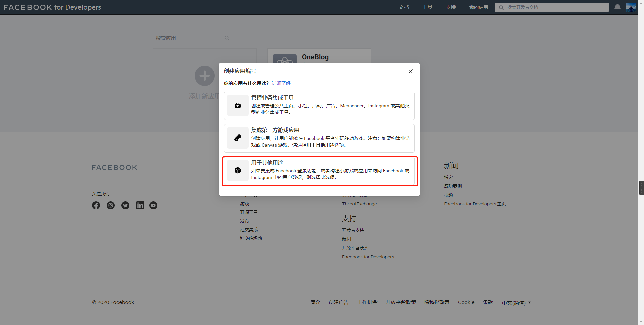644x325 pixels.
Task: Open 创建广告 in bottom footer
Action: [338, 302]
